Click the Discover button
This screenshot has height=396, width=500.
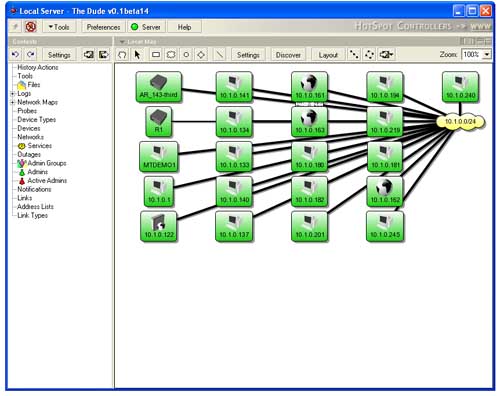click(x=288, y=55)
